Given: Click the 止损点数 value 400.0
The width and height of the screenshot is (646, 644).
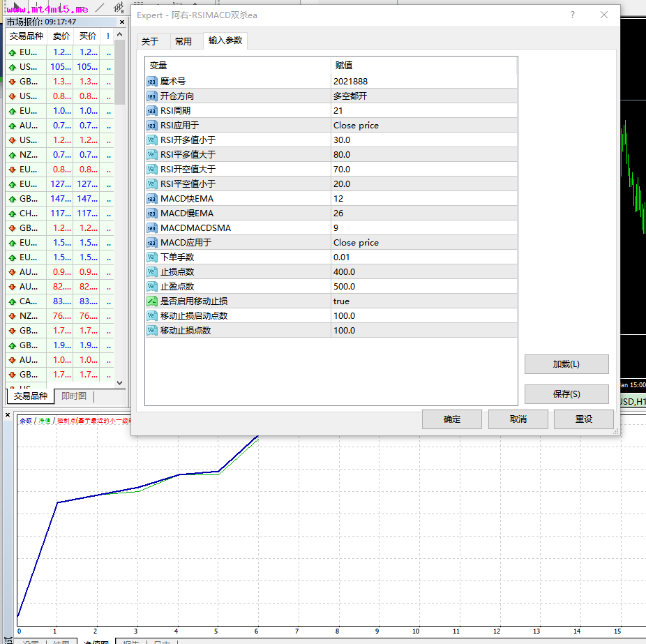Looking at the screenshot, I should tap(344, 271).
